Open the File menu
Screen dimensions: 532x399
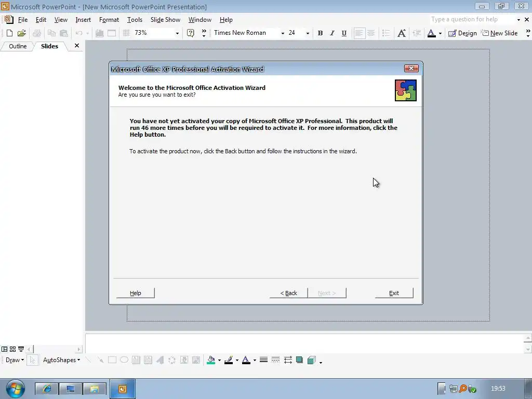tap(23, 20)
